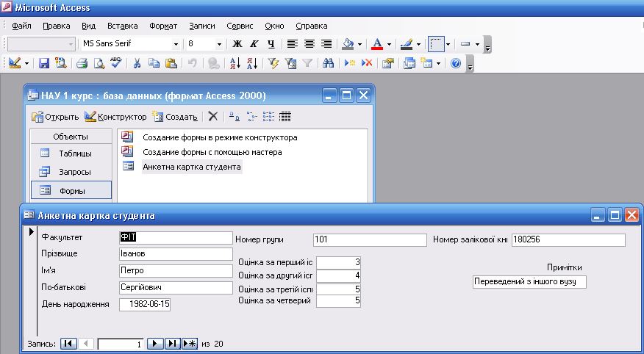Open the Записи menu
This screenshot has height=354, width=644.
point(201,26)
